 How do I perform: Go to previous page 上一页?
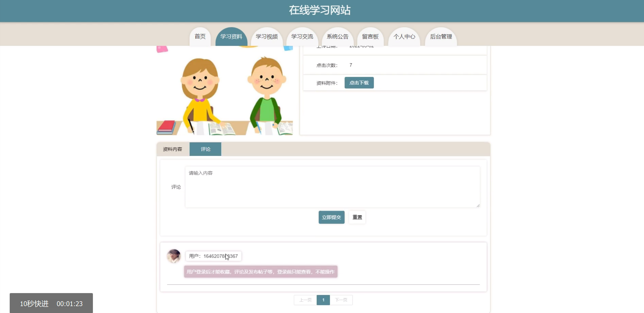tap(305, 300)
